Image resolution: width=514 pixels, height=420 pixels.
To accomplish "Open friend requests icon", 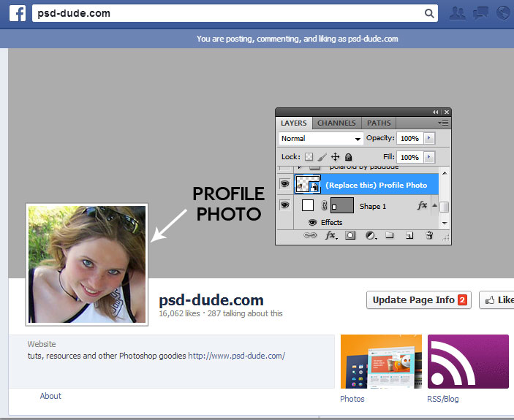I will 457,13.
